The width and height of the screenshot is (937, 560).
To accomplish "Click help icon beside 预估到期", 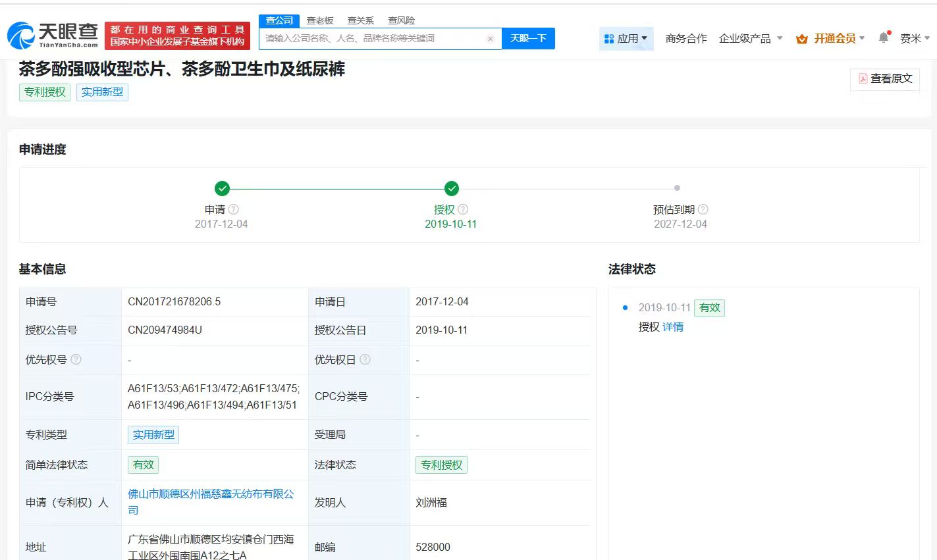I will point(703,209).
